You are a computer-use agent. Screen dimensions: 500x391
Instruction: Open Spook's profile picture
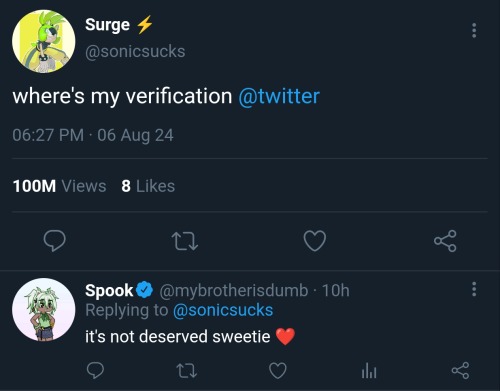(x=44, y=310)
